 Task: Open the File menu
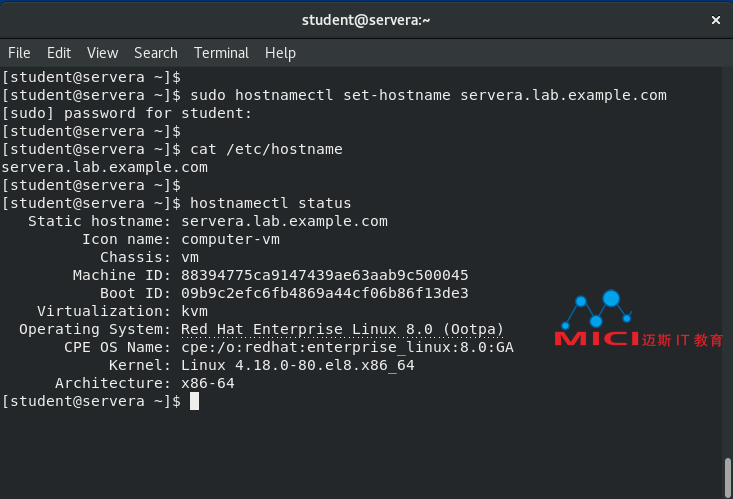coord(19,53)
